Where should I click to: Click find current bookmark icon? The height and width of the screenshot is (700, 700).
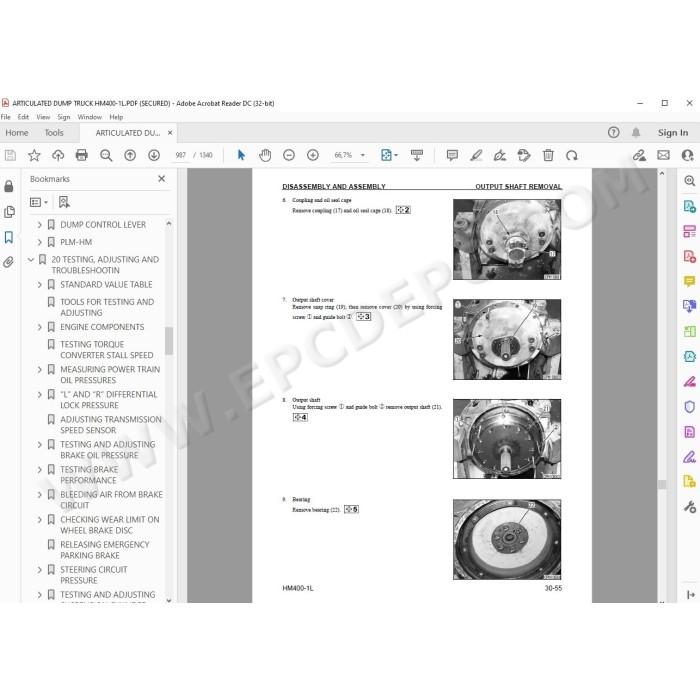tap(64, 202)
